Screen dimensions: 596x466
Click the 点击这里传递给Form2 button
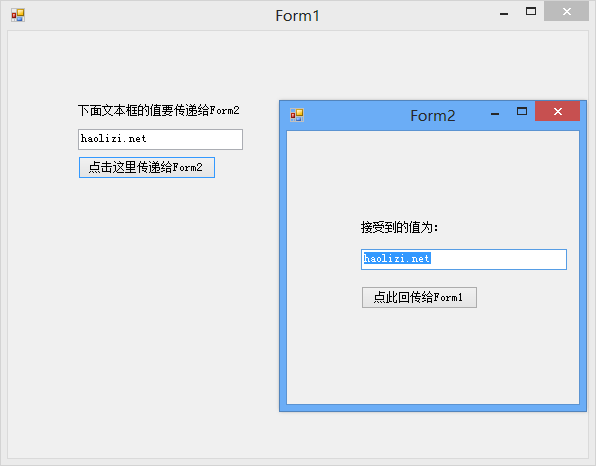(147, 167)
